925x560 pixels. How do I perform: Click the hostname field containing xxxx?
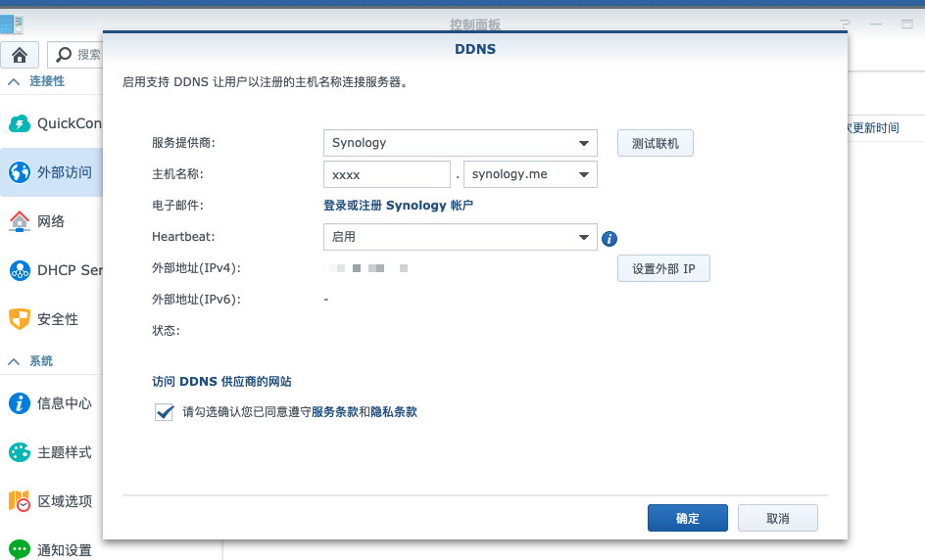(387, 174)
